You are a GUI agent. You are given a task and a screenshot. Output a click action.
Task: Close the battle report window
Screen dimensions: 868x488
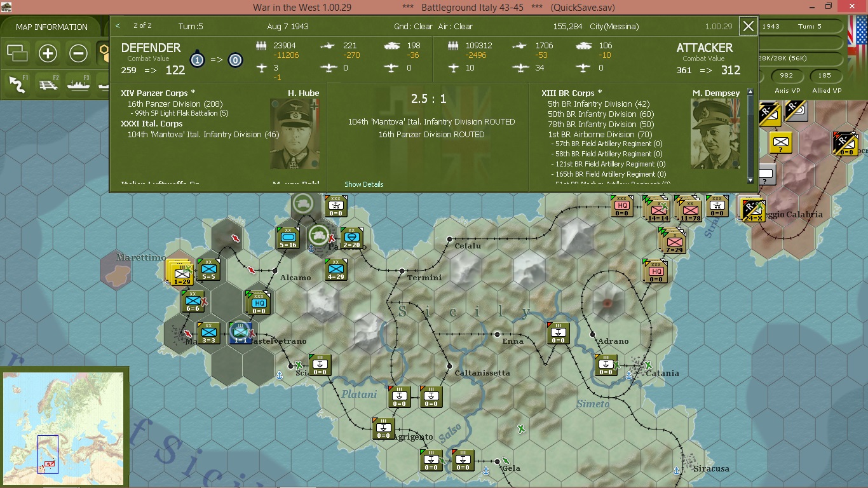(749, 26)
